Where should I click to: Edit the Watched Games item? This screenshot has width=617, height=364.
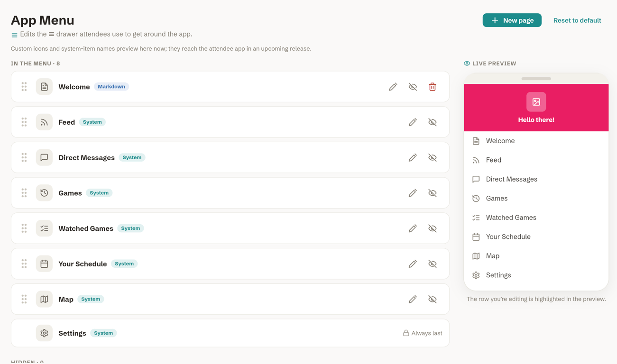point(413,228)
